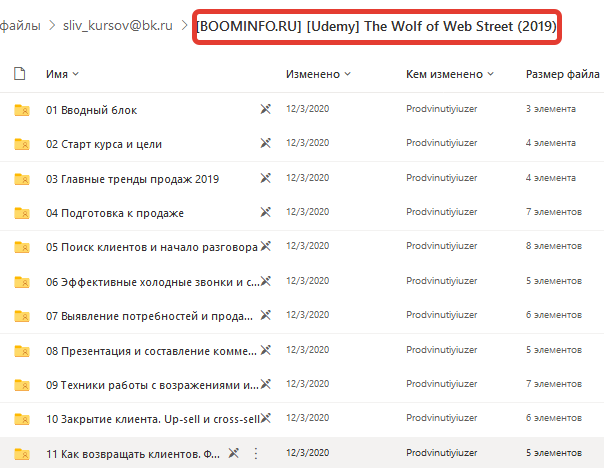604x468 pixels.
Task: Click folder icon of 11 Как возвращать клиентов
Action: pos(22,454)
